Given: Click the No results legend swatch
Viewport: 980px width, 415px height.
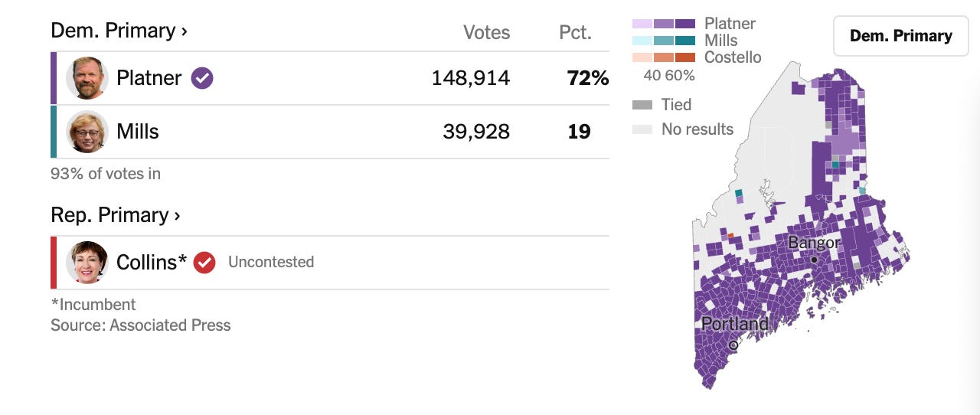Looking at the screenshot, I should click(642, 129).
